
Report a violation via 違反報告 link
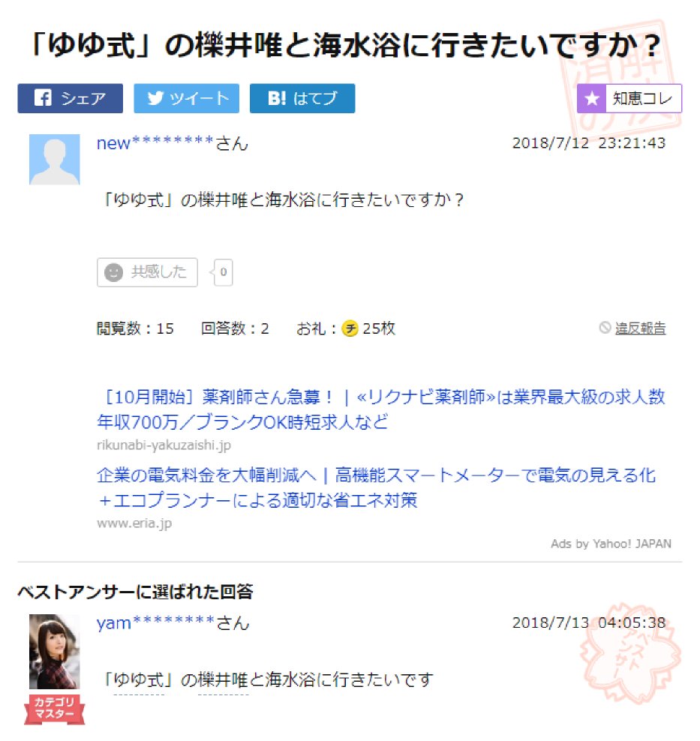[x=641, y=328]
